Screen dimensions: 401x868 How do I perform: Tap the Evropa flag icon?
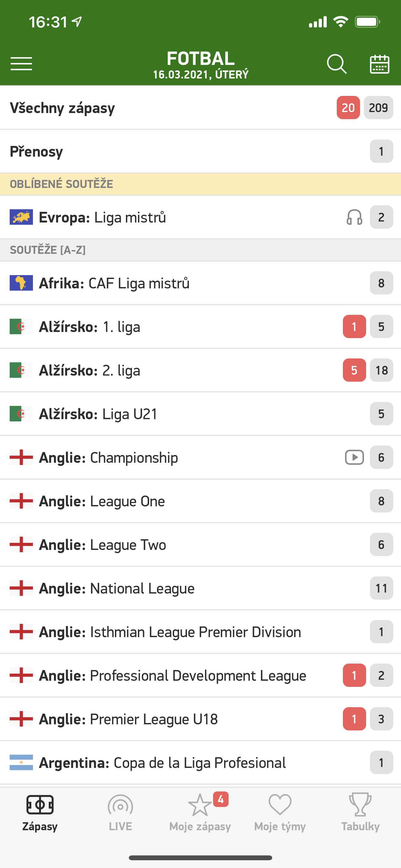tap(21, 217)
